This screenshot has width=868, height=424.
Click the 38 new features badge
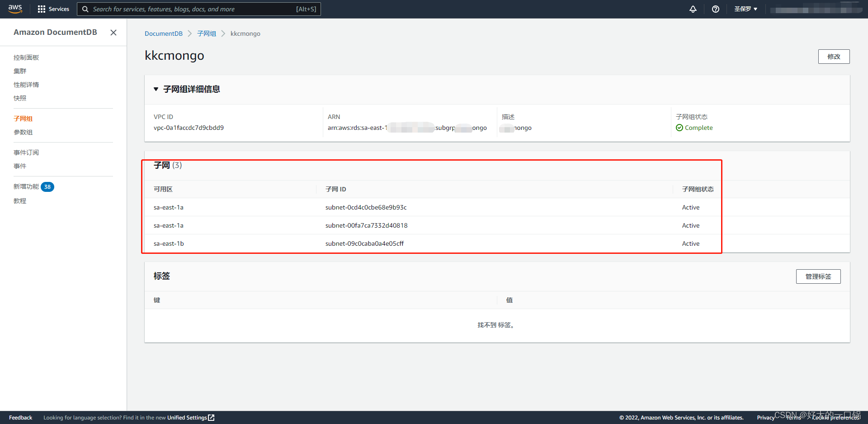click(47, 187)
